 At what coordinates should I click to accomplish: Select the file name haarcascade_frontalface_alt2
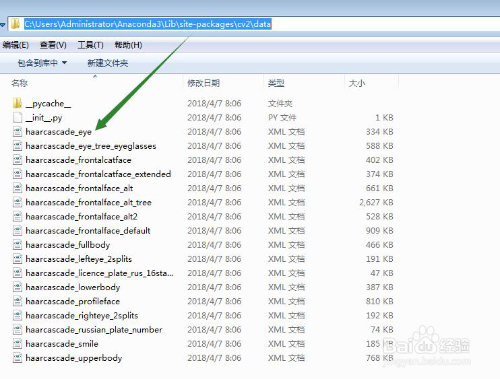tap(82, 217)
